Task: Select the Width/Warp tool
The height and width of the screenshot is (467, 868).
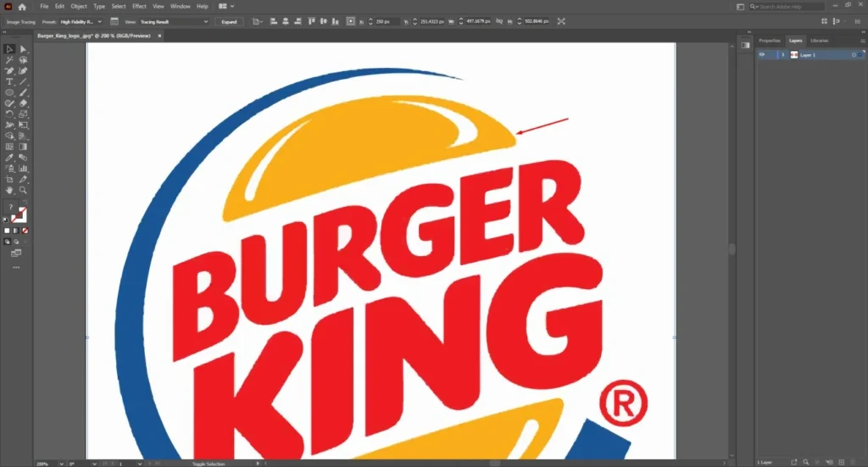Action: point(9,125)
